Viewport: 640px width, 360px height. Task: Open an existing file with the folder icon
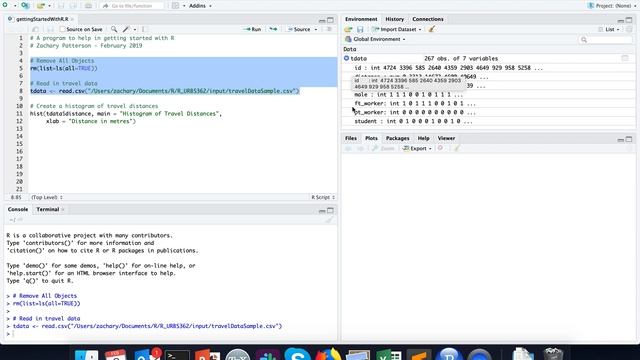click(x=40, y=6)
